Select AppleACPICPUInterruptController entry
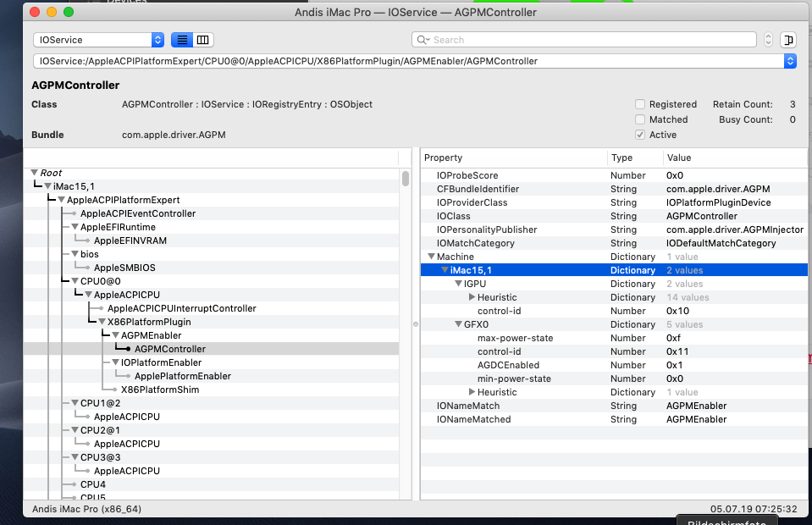The height and width of the screenshot is (525, 812). (x=182, y=308)
